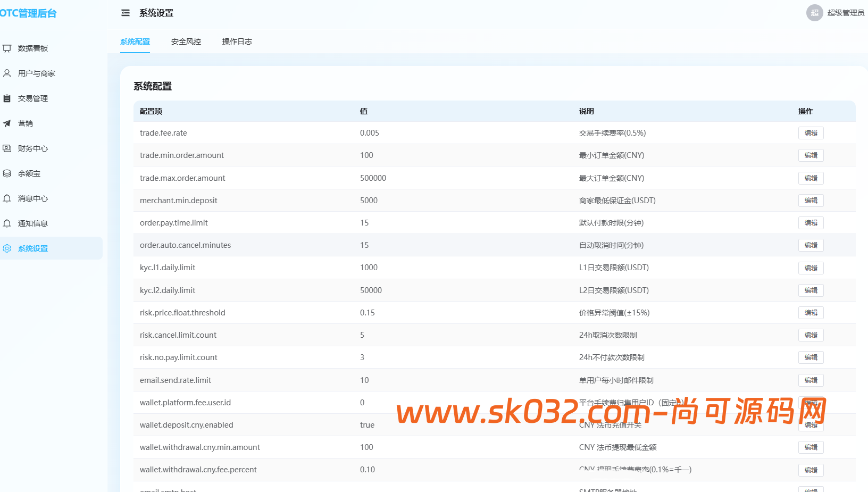This screenshot has width=868, height=492.
Task: Edit the trade.fee.rate row
Action: (x=811, y=133)
